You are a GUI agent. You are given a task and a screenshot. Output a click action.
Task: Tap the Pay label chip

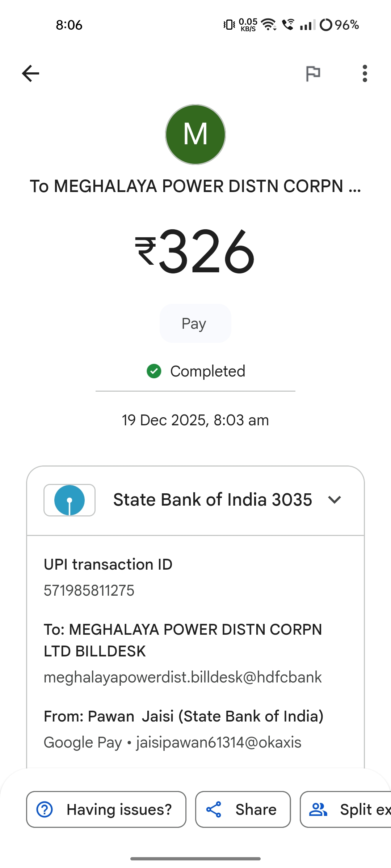click(x=195, y=323)
